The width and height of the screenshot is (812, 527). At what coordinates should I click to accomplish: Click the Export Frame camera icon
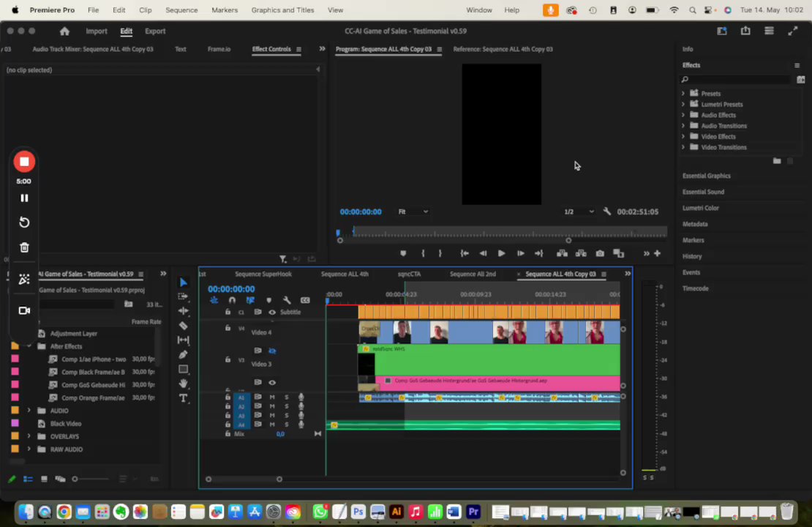(x=600, y=253)
